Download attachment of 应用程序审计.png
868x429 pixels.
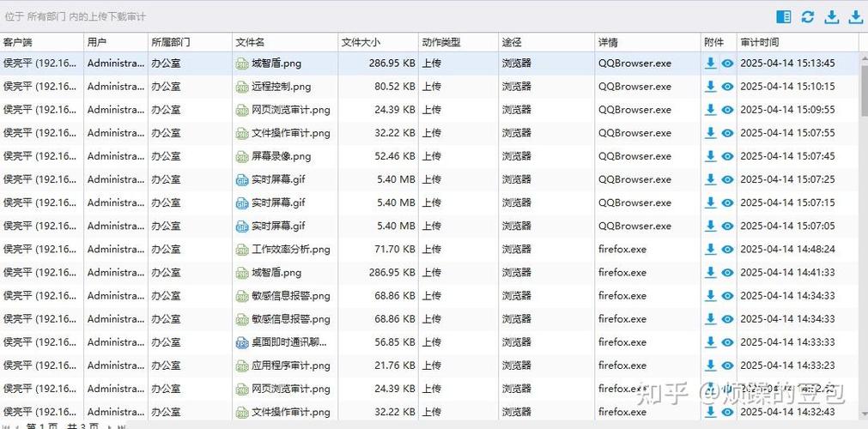(710, 366)
